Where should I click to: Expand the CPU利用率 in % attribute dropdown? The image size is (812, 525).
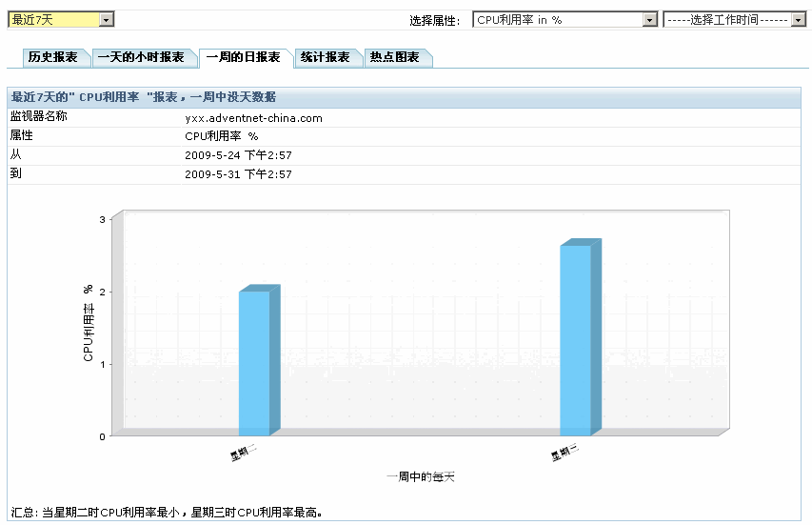pyautogui.click(x=564, y=20)
